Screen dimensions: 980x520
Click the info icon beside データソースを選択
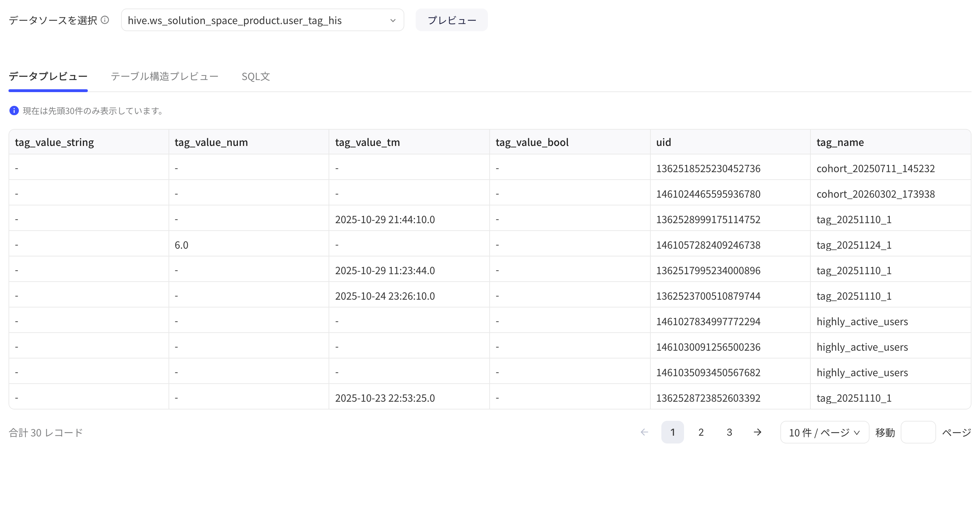click(x=105, y=20)
